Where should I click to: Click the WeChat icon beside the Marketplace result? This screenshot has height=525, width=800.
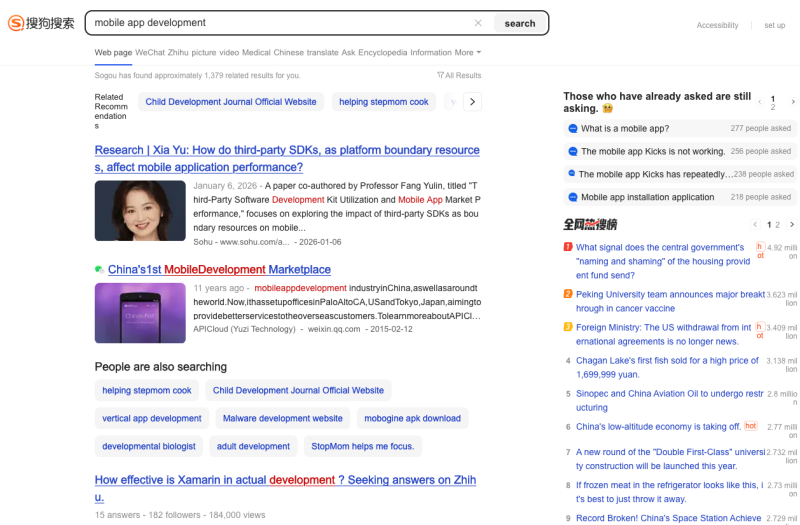99,269
